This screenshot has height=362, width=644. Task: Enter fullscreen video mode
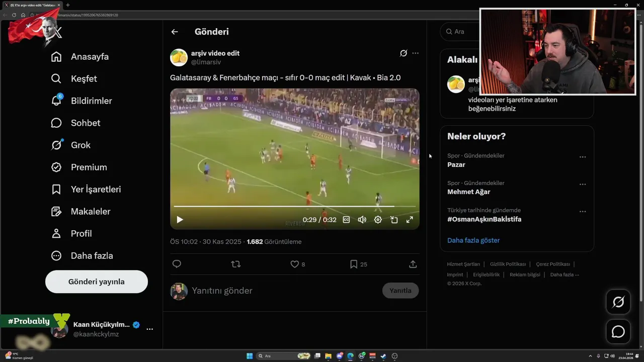[410, 220]
